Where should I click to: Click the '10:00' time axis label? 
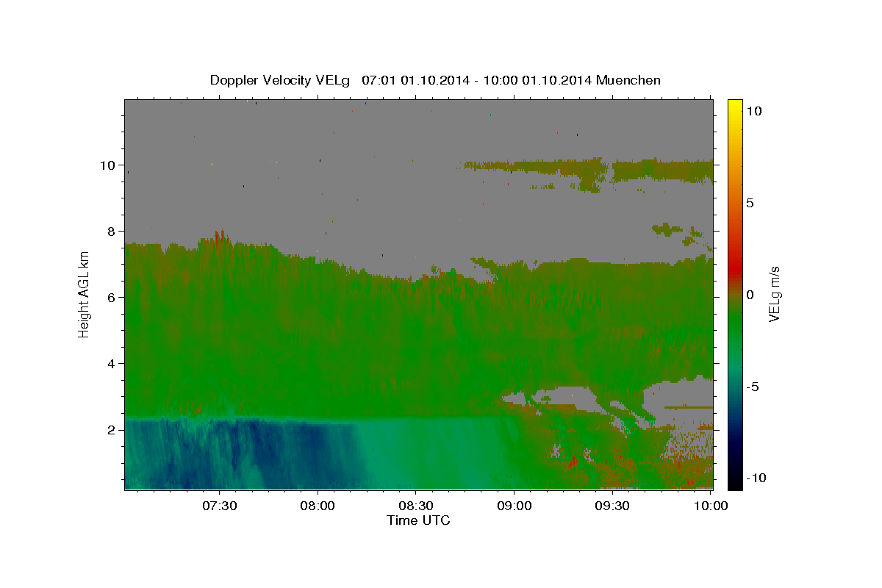pyautogui.click(x=710, y=506)
